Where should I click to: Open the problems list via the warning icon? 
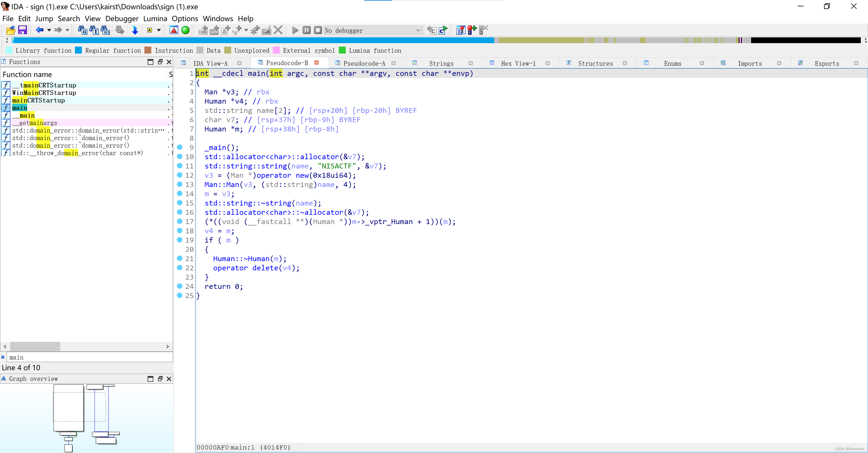point(174,30)
